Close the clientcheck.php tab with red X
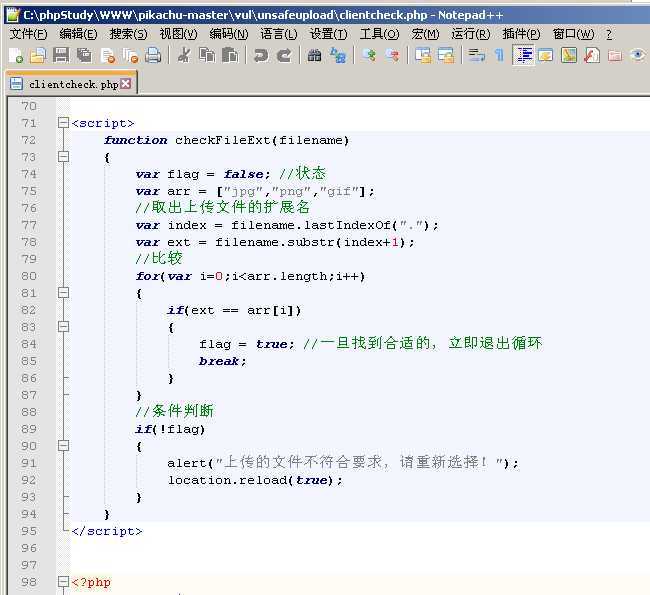The width and height of the screenshot is (650, 595). (x=126, y=84)
